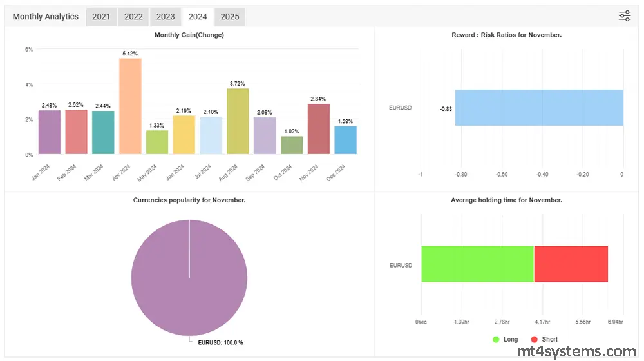Click the August 2024 3.72% bar
Screen dimensions: 644x361
click(238, 121)
